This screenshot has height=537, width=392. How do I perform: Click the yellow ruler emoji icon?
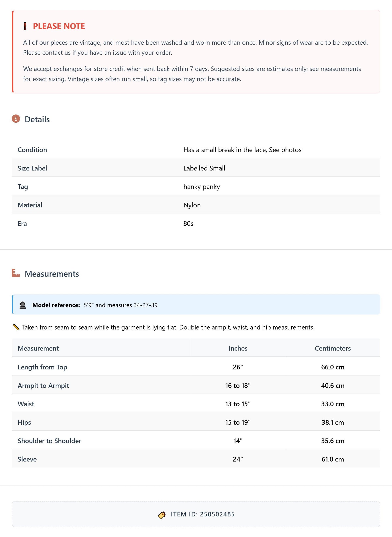[16, 328]
